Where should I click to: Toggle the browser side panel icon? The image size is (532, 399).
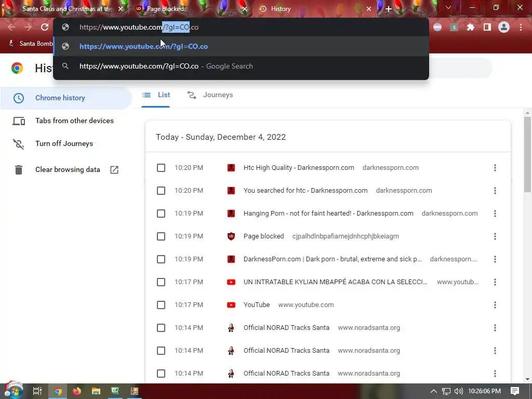coord(487,27)
